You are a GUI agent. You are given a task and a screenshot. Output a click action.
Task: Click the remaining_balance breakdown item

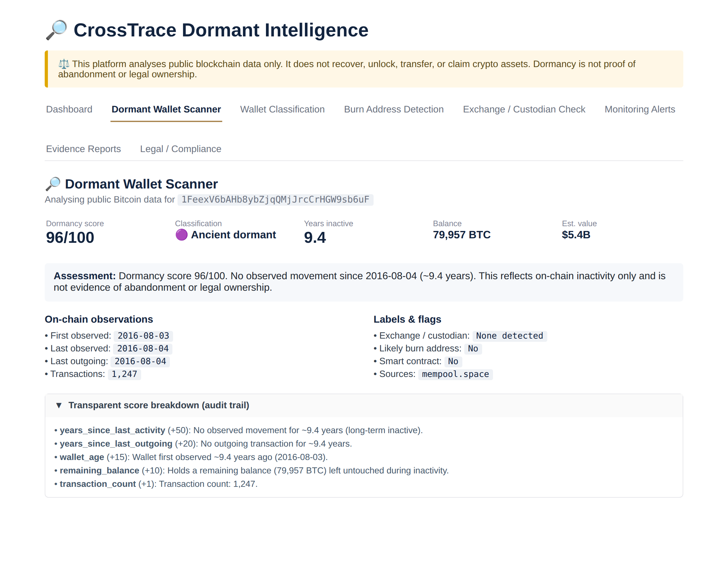252,471
